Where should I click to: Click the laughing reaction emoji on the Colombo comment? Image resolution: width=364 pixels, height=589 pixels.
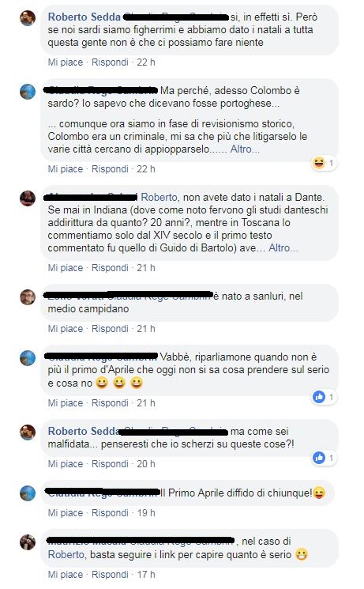pos(318,163)
